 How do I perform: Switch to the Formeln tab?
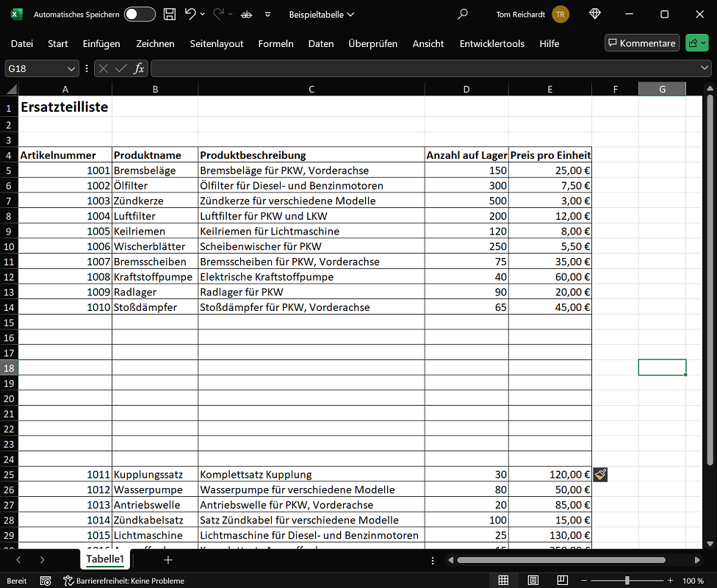click(275, 43)
